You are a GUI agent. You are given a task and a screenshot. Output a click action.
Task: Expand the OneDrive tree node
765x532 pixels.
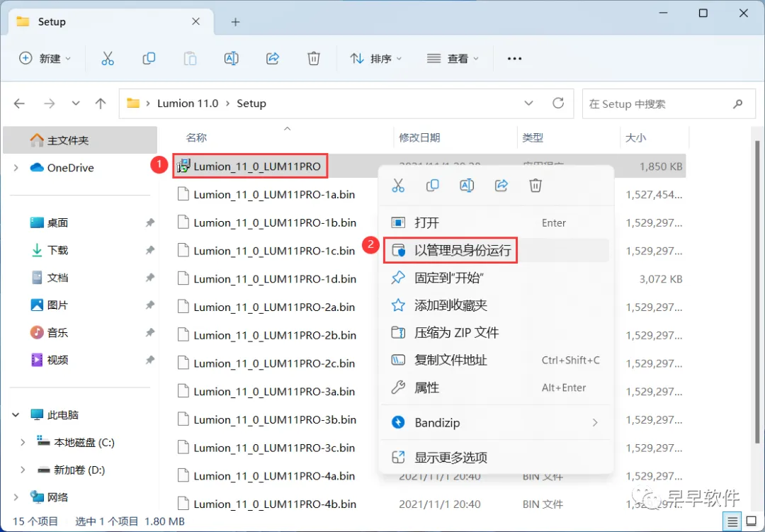click(x=16, y=168)
